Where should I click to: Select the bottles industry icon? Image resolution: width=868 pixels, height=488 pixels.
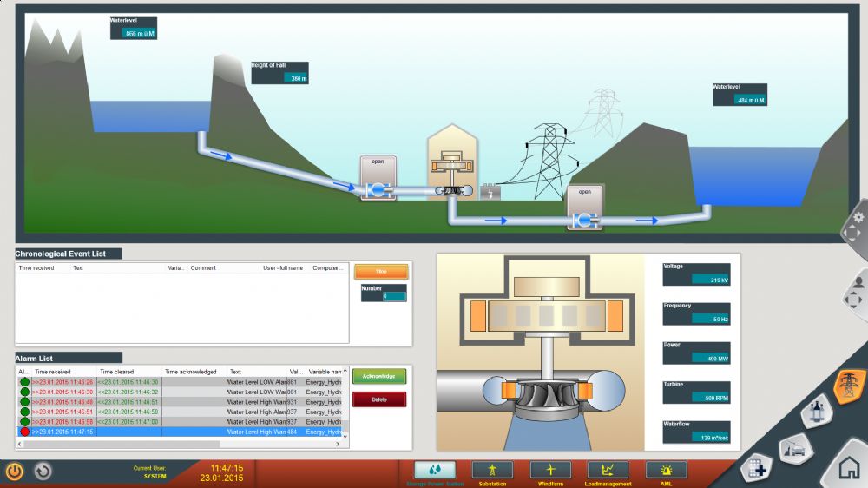click(x=818, y=411)
